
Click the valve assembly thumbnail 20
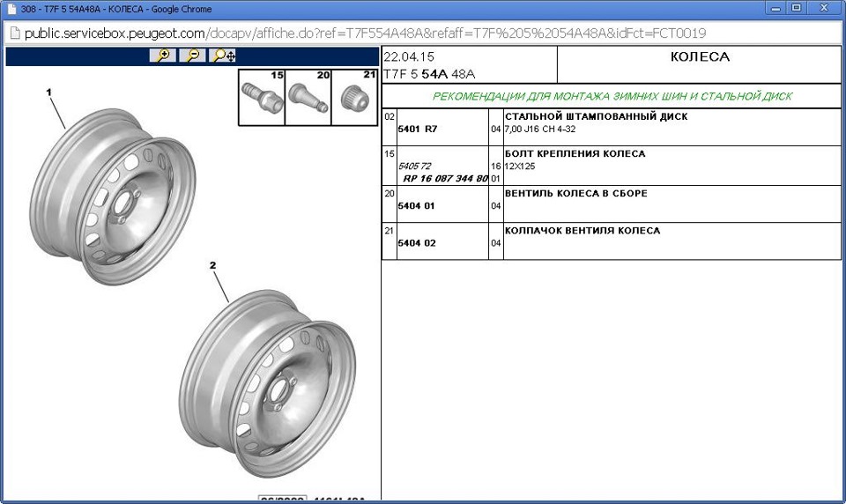(308, 97)
